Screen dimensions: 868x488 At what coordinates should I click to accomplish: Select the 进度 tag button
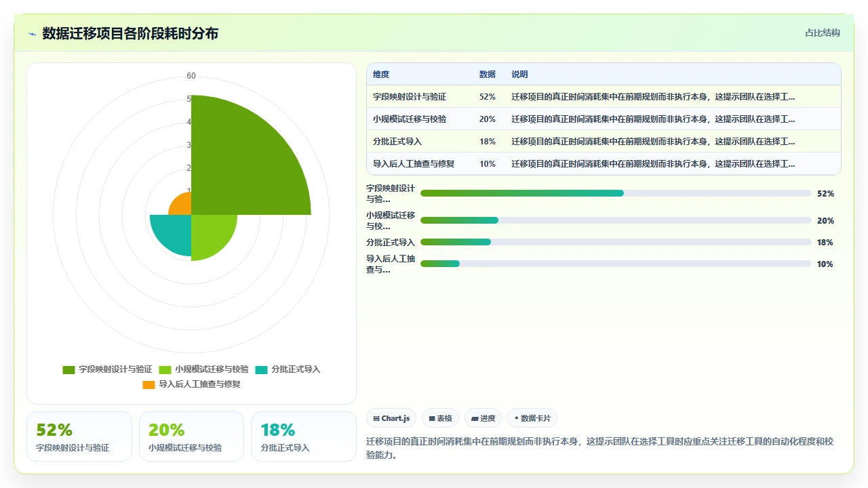483,419
